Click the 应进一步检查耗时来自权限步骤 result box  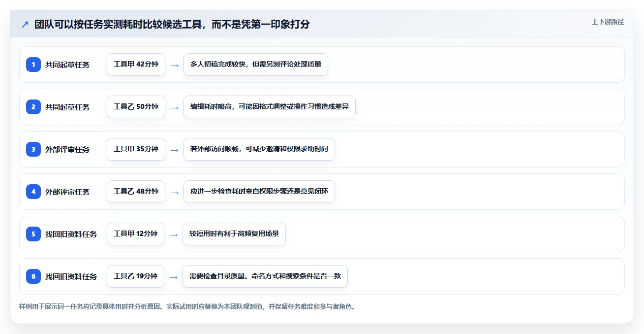(259, 192)
